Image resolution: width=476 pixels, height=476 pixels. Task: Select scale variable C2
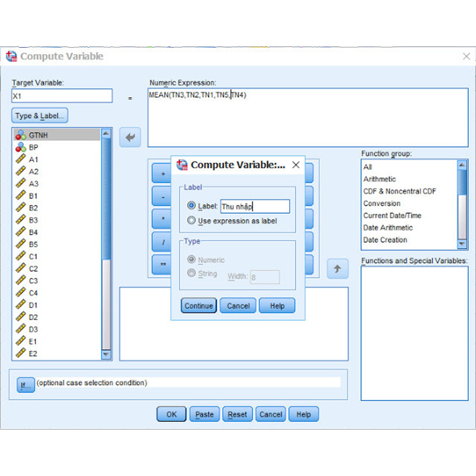(x=57, y=269)
